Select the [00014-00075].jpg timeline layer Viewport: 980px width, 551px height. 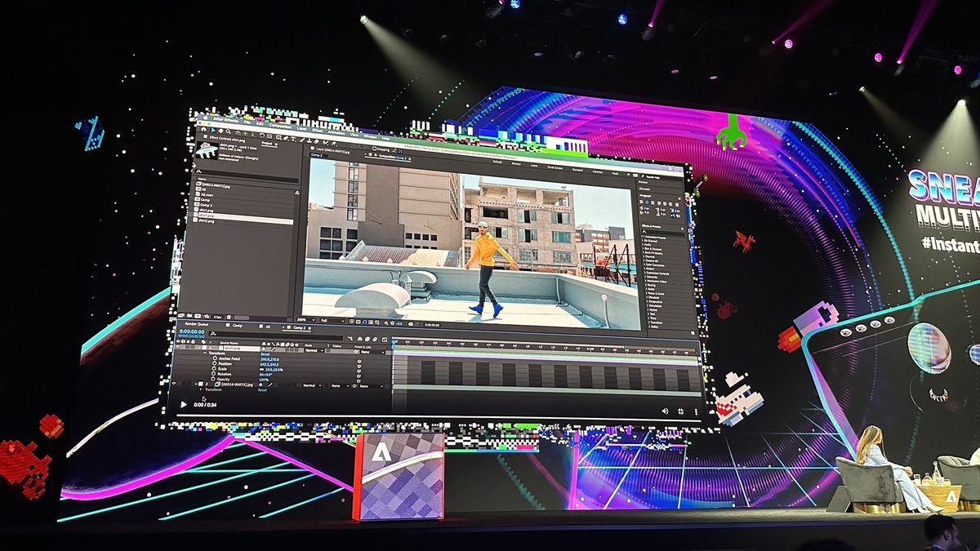[x=237, y=384]
